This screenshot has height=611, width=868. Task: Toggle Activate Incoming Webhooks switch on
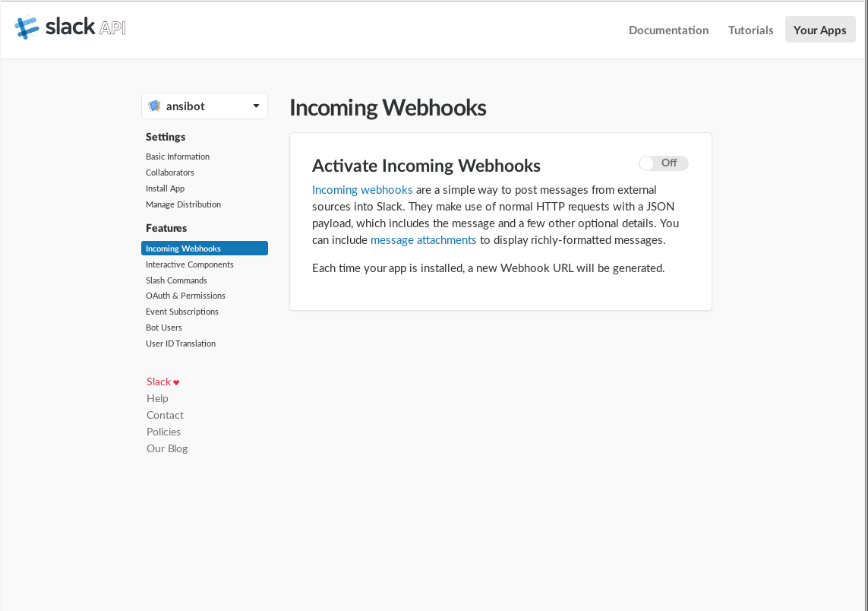click(x=663, y=163)
